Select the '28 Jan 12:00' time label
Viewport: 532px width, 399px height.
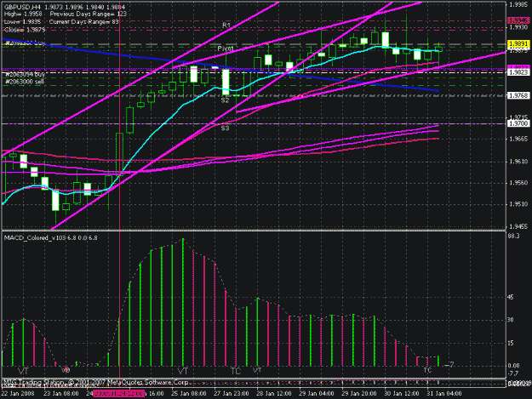(x=274, y=394)
